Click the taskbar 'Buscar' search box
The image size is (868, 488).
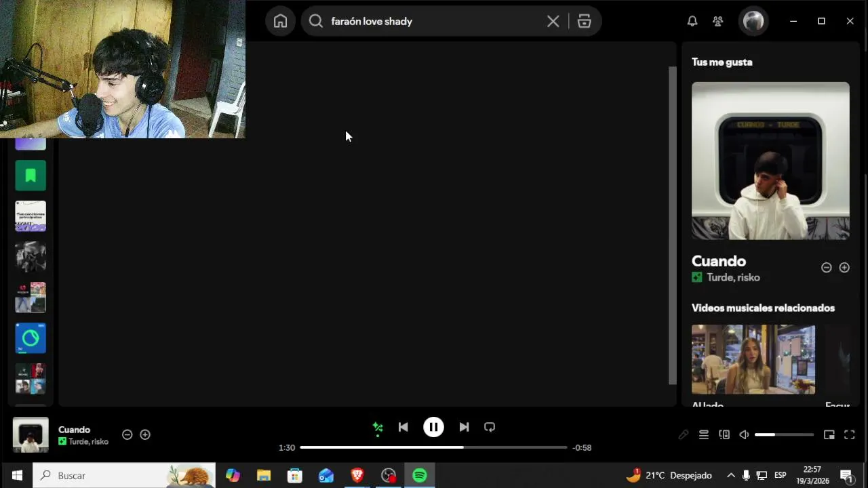(x=124, y=475)
